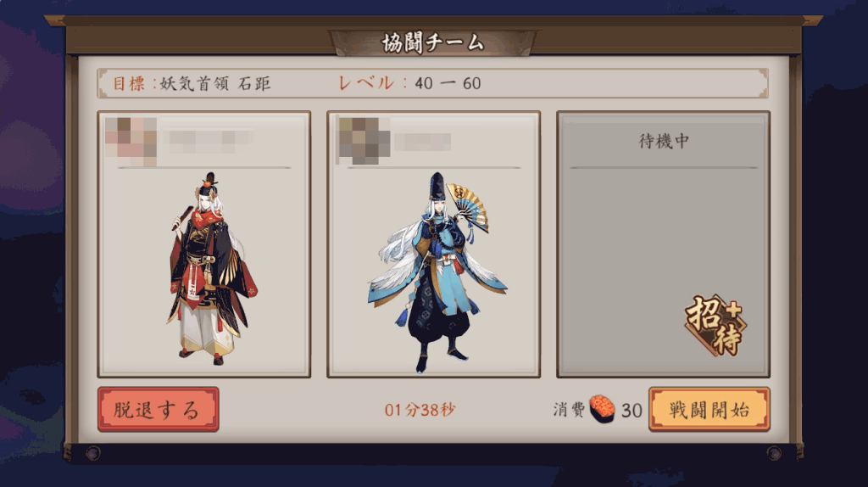
Task: Click the 消費 cost label
Action: point(569,410)
